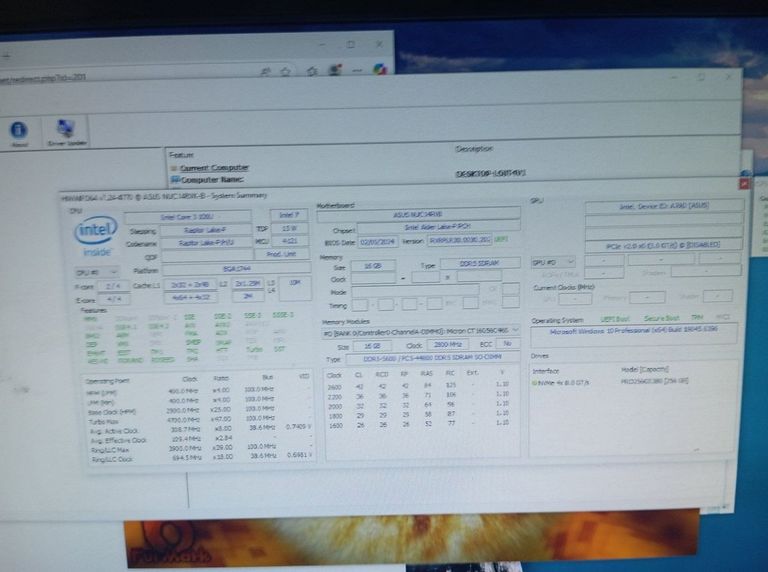Close the System Summary window

pos(742,184)
